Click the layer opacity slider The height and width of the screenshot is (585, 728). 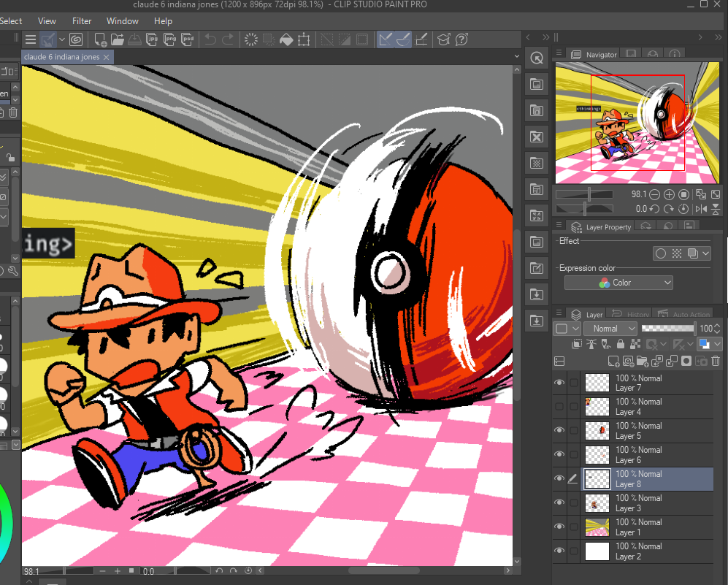[667, 329]
